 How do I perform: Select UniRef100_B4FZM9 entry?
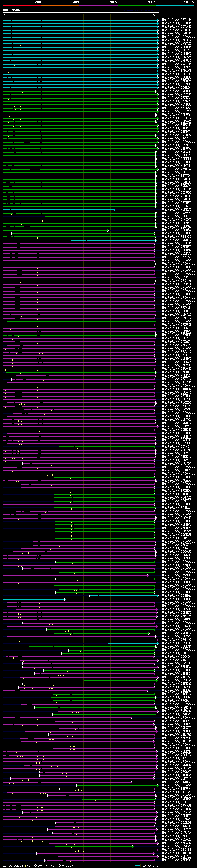click(177, 125)
